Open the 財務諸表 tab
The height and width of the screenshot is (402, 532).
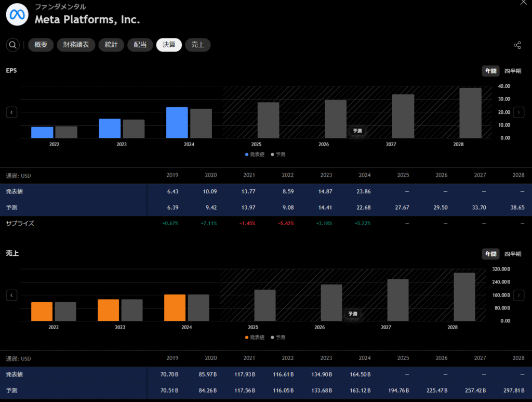pos(76,45)
